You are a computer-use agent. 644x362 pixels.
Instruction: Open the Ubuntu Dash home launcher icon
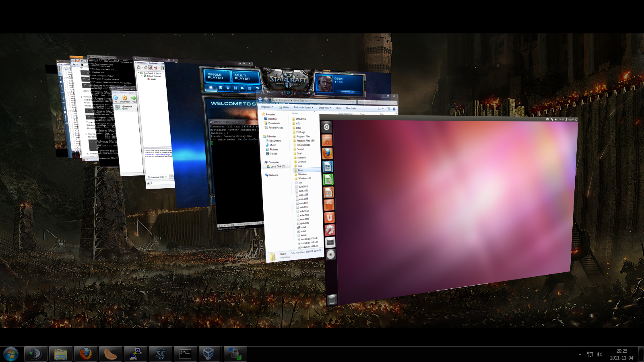pyautogui.click(x=326, y=127)
